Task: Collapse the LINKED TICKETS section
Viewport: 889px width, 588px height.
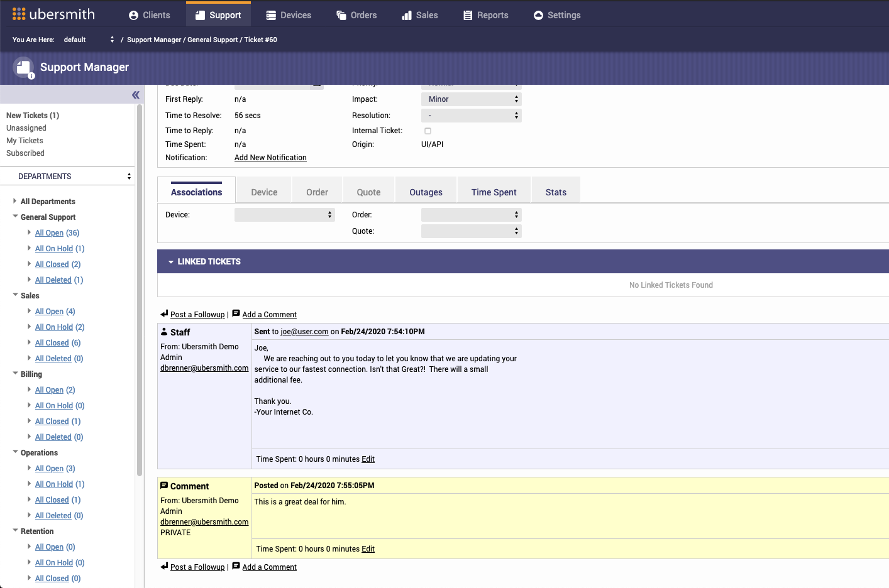Action: coord(171,262)
